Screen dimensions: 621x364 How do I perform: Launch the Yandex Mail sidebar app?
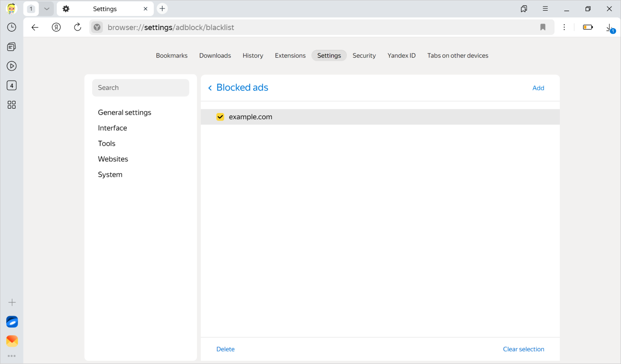coord(12,341)
